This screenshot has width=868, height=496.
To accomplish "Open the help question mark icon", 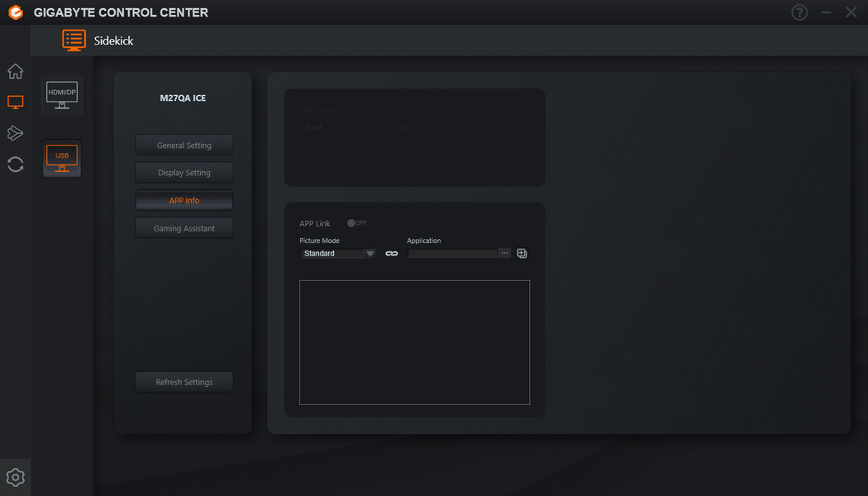I will pyautogui.click(x=799, y=12).
